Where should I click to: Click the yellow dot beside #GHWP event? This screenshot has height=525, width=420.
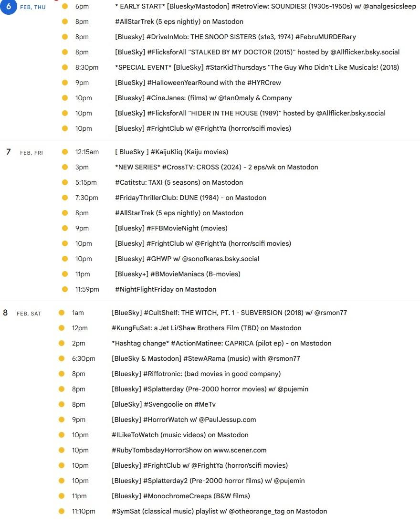point(65,259)
